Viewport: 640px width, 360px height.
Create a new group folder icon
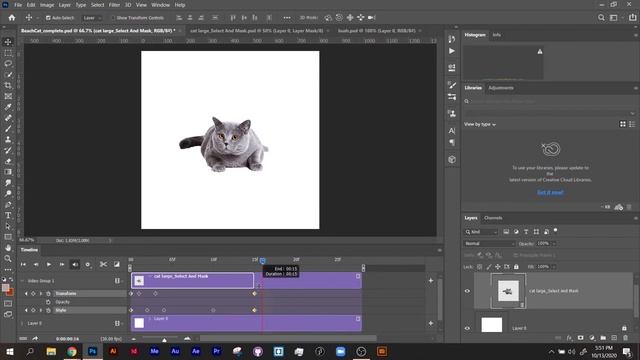tap(603, 338)
